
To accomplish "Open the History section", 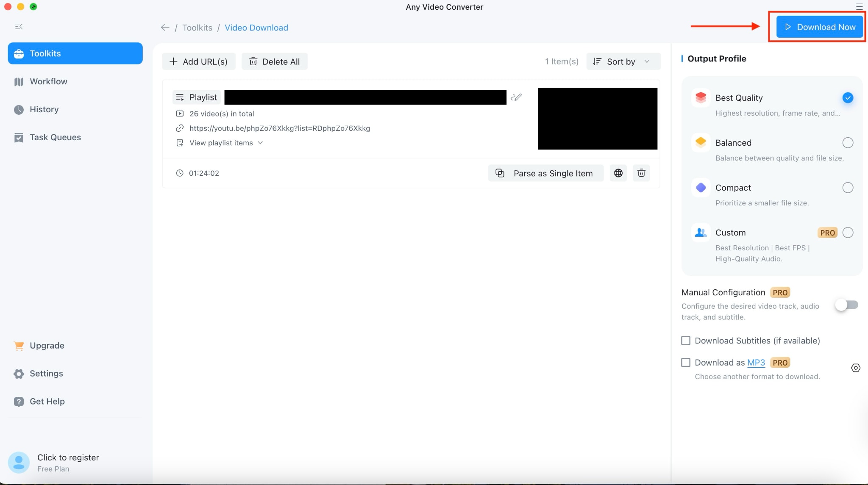I will (x=75, y=109).
